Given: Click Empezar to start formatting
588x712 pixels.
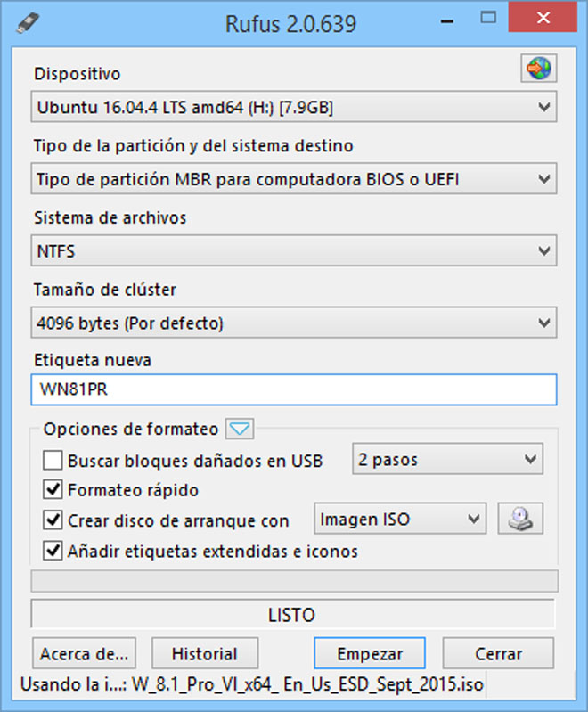Looking at the screenshot, I should pyautogui.click(x=370, y=653).
